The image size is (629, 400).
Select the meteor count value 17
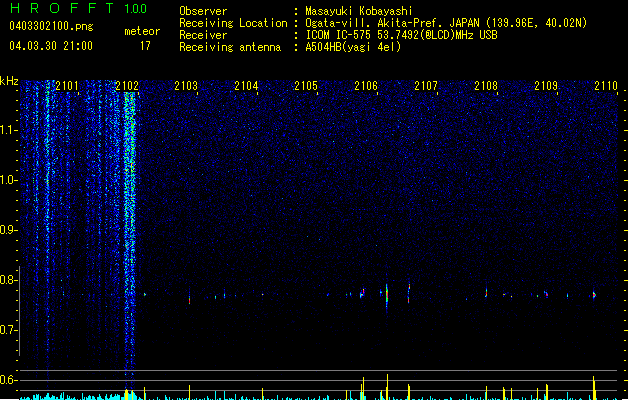[x=145, y=46]
